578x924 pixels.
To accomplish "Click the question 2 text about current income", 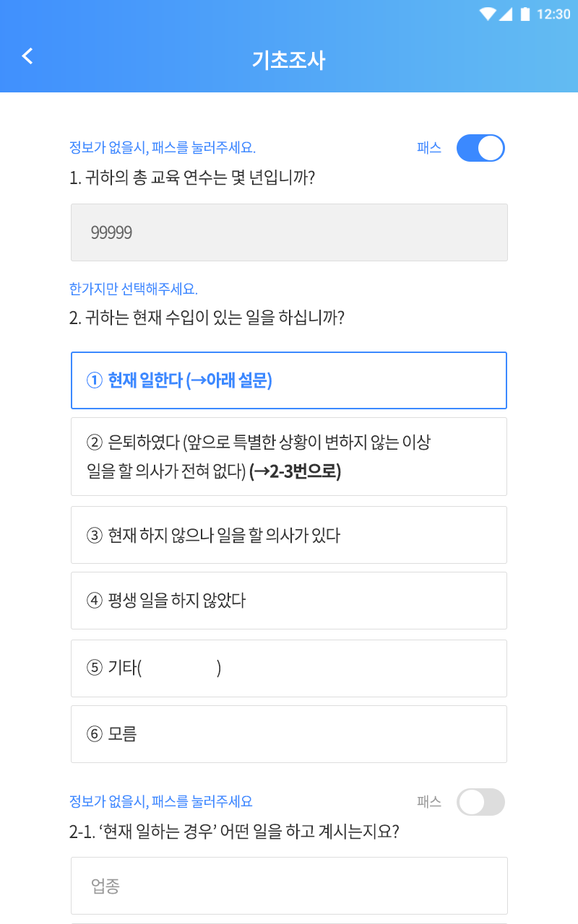I will [207, 318].
